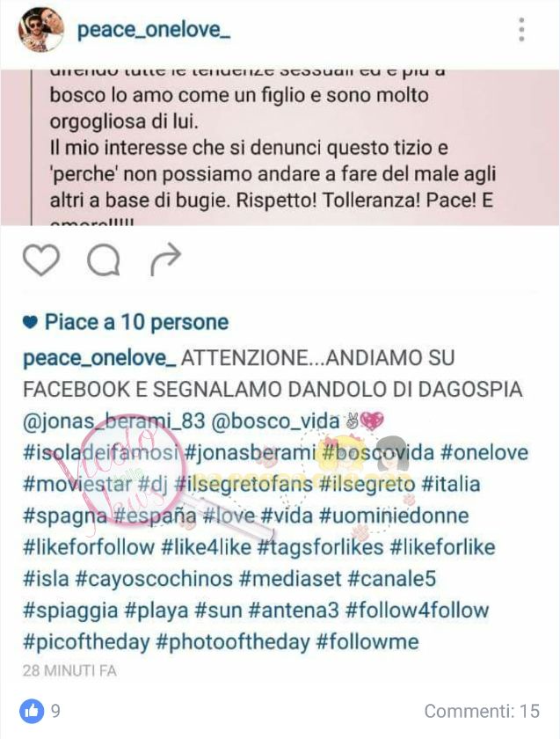Open the #follow4follow hashtag

click(417, 610)
